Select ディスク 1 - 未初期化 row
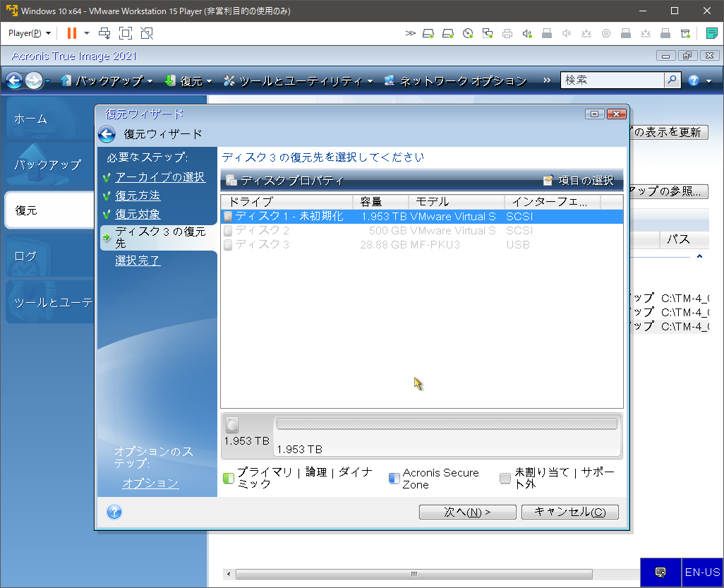724x588 pixels. pos(422,217)
